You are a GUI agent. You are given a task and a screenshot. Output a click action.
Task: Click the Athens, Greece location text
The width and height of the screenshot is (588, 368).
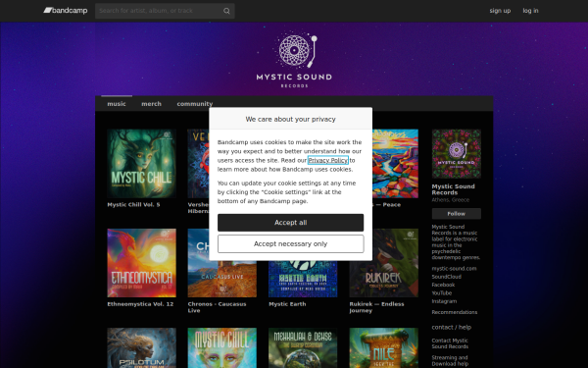[451, 200]
